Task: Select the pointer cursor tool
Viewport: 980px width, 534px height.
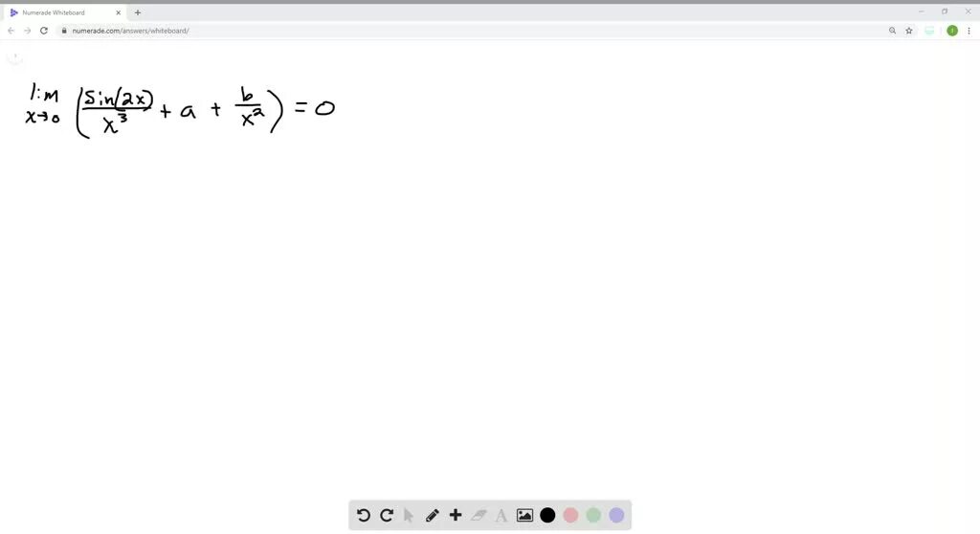Action: pos(409,515)
